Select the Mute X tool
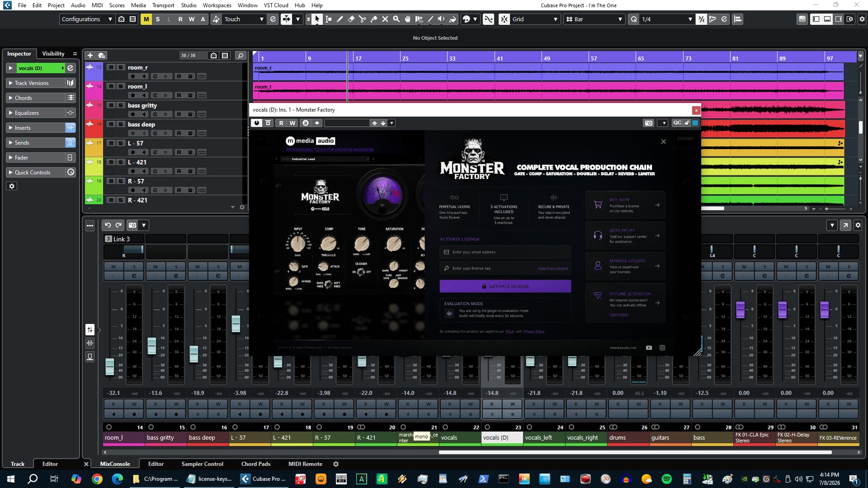Viewport: 868px width, 488px height. point(385,19)
